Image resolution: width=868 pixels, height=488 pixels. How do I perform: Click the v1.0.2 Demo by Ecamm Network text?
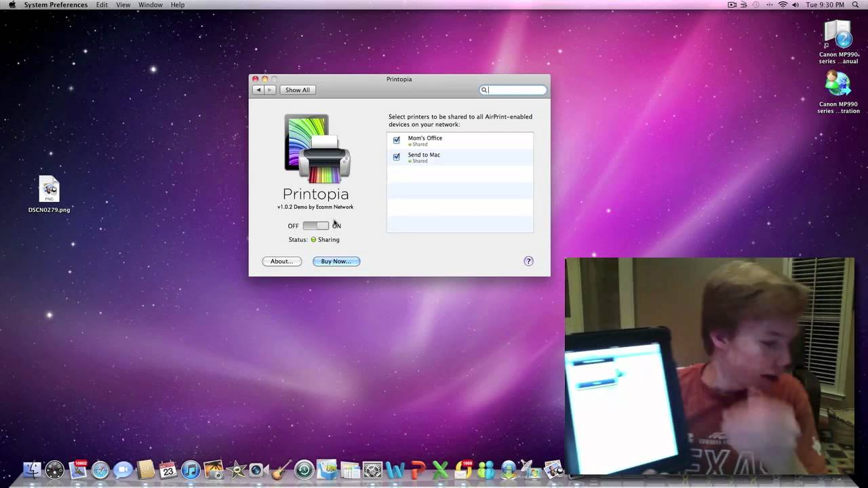tap(315, 207)
